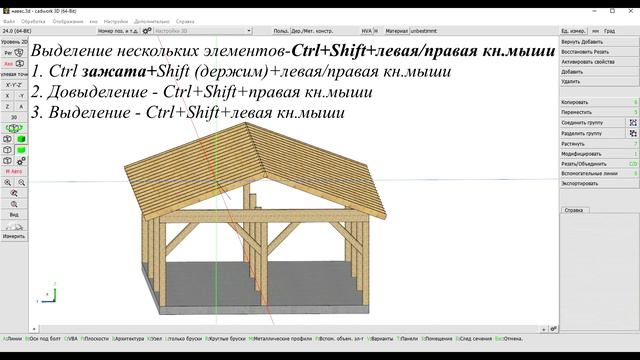Select the green hidden-line box display mode
Viewport: 640px width, 360px height.
[21, 150]
